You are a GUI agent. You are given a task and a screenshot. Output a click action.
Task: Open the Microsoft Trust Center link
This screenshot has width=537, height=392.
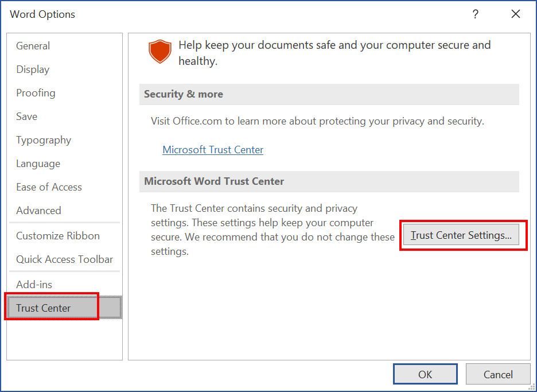213,150
